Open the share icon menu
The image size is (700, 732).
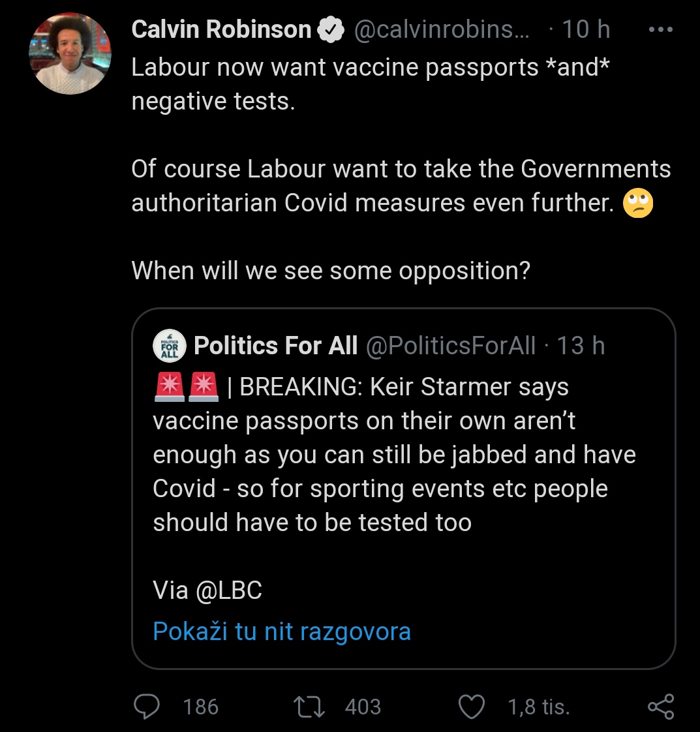coord(661,707)
